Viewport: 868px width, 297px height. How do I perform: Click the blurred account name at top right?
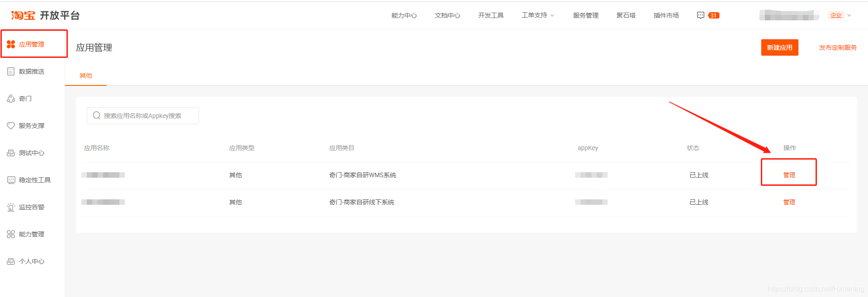point(789,15)
